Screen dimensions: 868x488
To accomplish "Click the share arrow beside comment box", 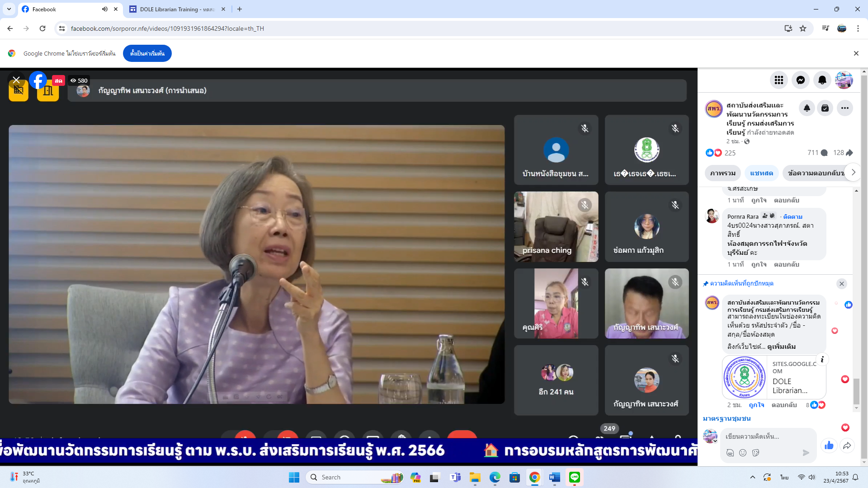I will click(847, 446).
